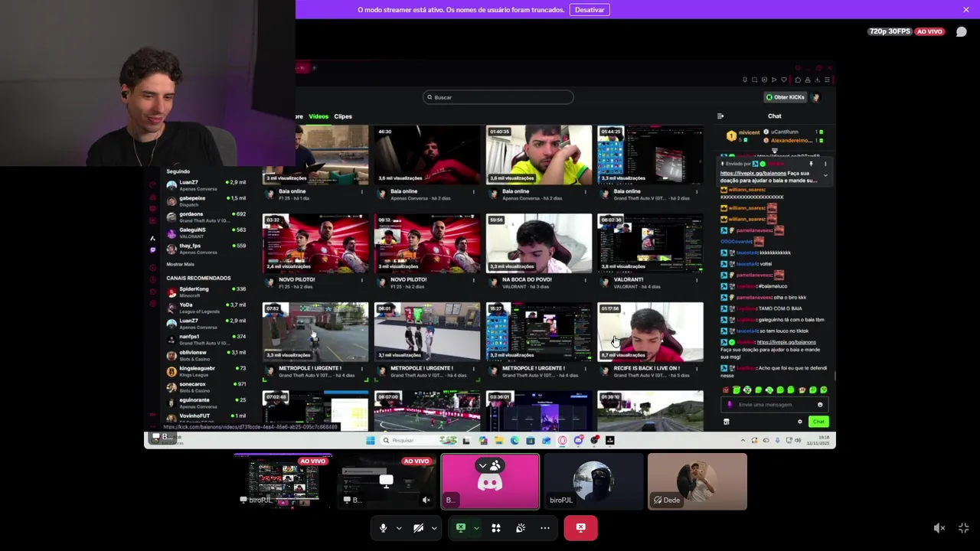
Task: Open chat settings gear icon
Action: click(x=800, y=422)
